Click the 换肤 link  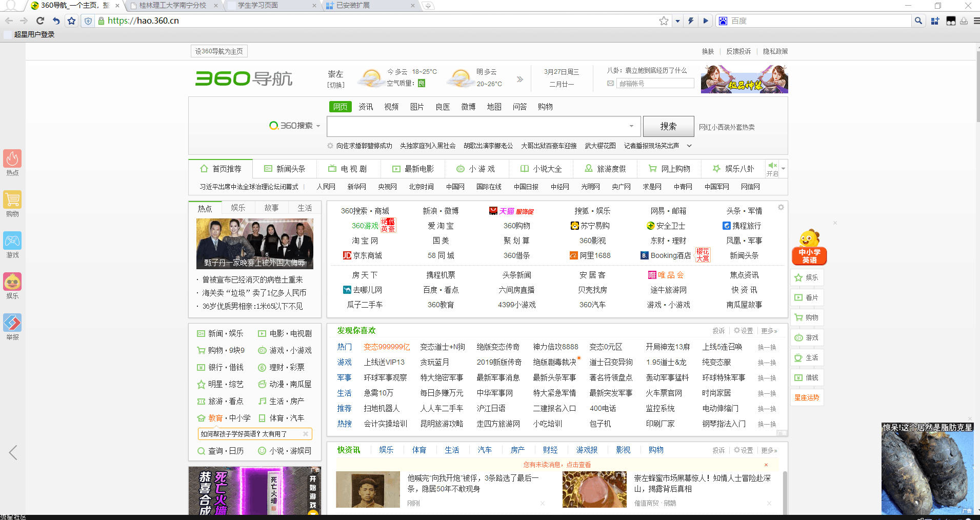[708, 51]
